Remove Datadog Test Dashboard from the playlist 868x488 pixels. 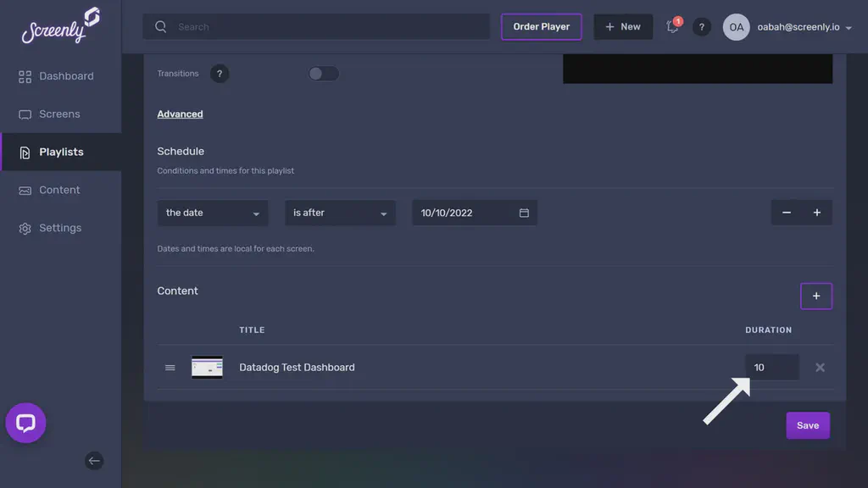(x=820, y=367)
